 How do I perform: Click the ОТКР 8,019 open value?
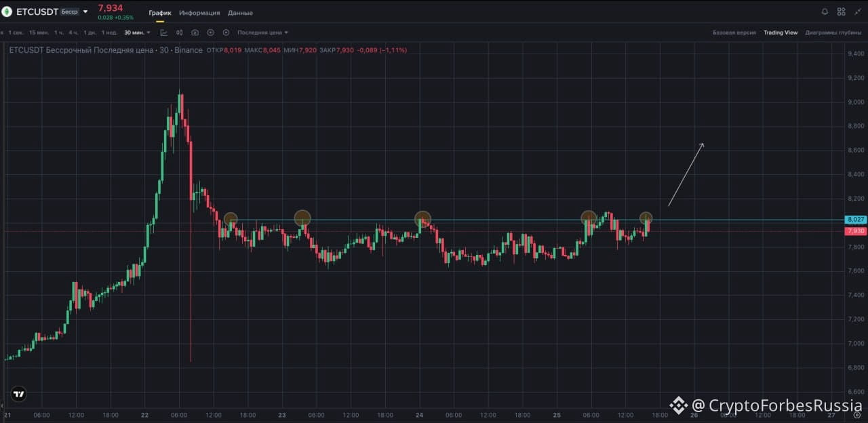(x=224, y=50)
